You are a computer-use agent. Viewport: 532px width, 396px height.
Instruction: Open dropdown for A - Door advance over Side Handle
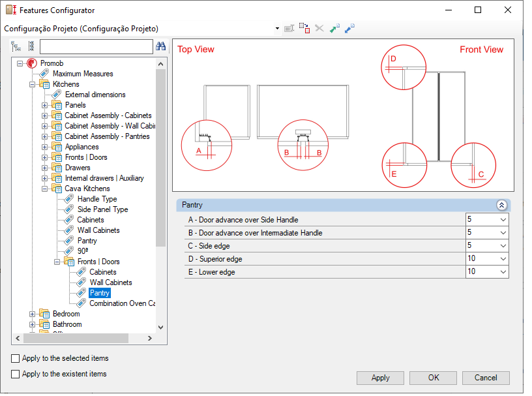pos(503,220)
